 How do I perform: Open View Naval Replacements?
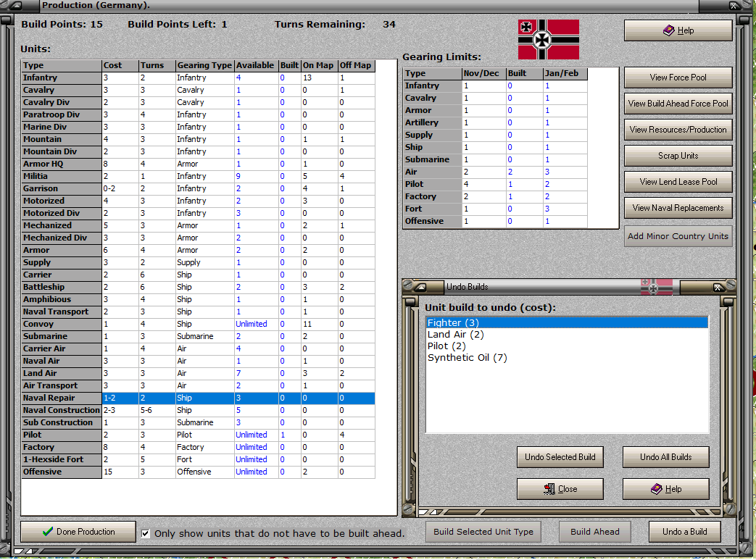coord(678,208)
